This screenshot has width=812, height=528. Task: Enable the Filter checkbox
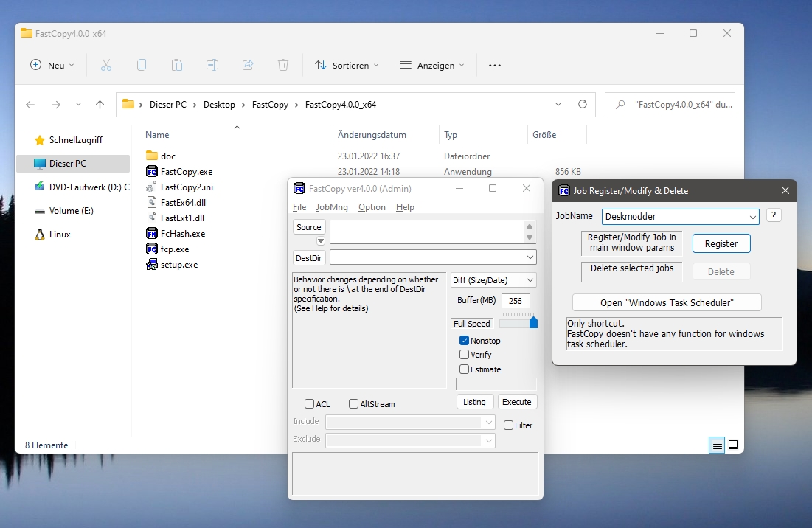(509, 425)
